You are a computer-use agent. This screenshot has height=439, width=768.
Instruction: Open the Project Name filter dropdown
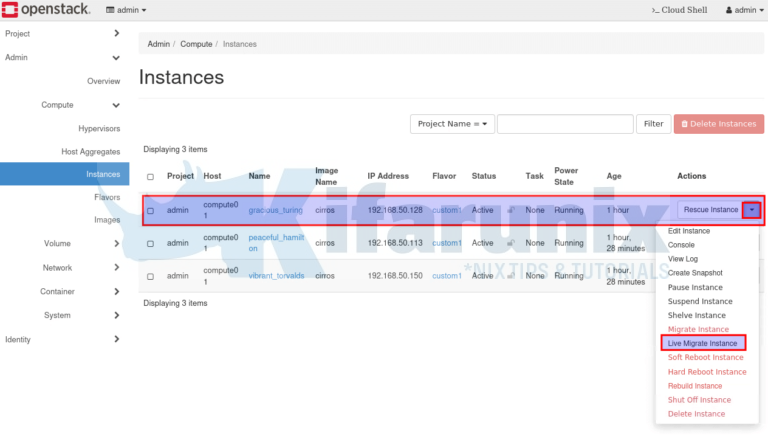click(452, 124)
